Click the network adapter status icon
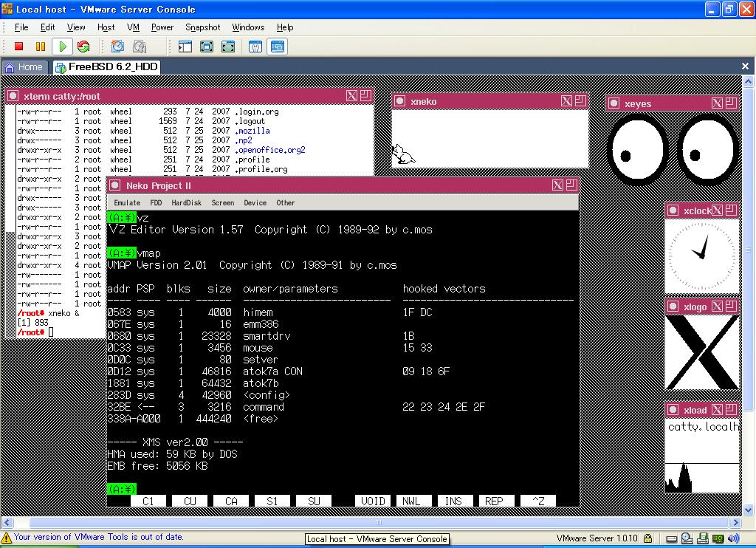Viewport: 756px width, 548px height. [718, 538]
